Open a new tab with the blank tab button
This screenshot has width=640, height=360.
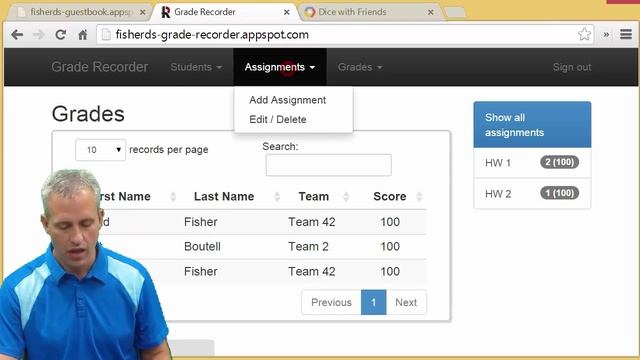click(455, 13)
